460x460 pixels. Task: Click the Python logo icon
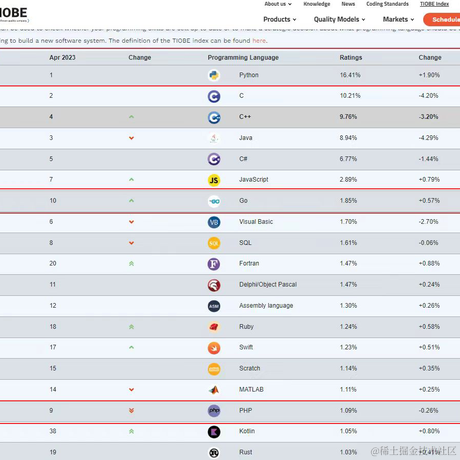pos(214,75)
